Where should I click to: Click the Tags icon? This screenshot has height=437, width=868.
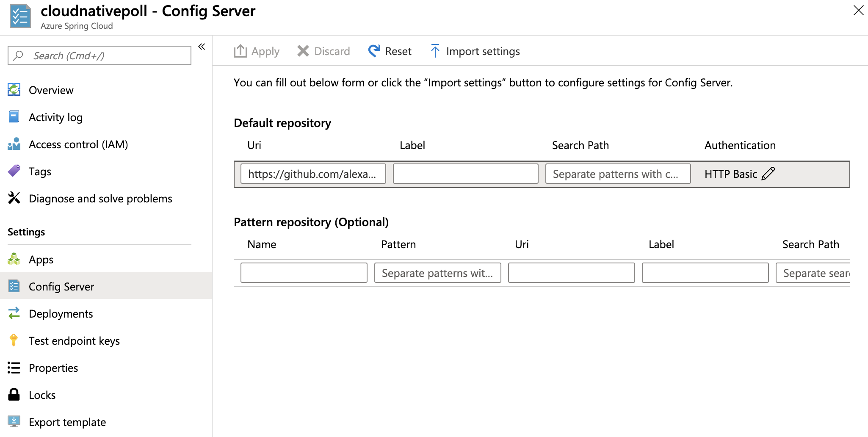click(14, 171)
